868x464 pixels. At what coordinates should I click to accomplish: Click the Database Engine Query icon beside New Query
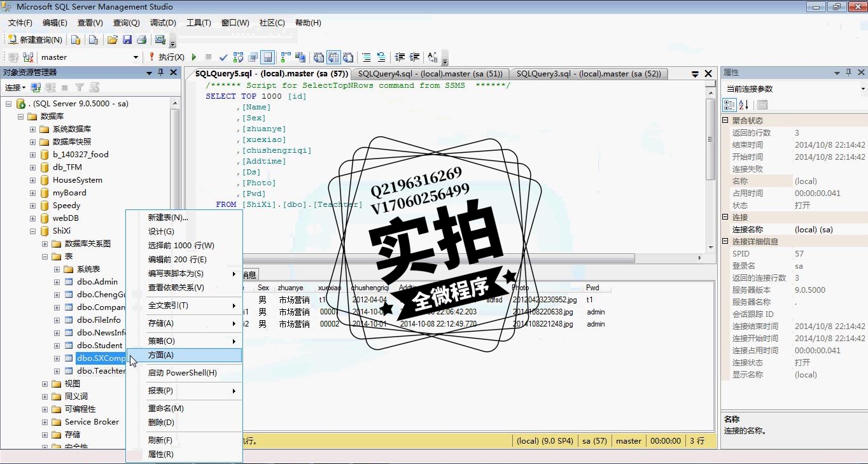point(76,39)
